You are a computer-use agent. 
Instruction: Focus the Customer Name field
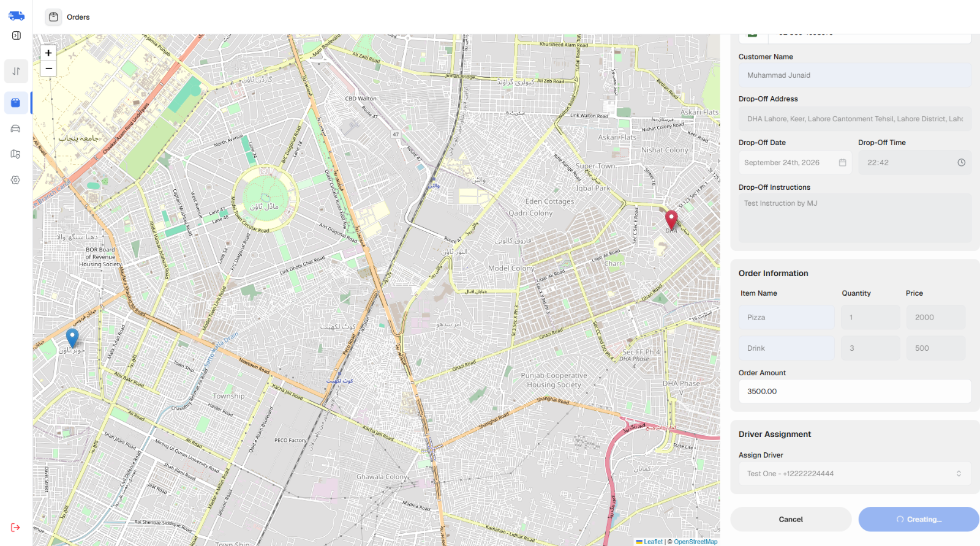[x=855, y=75]
